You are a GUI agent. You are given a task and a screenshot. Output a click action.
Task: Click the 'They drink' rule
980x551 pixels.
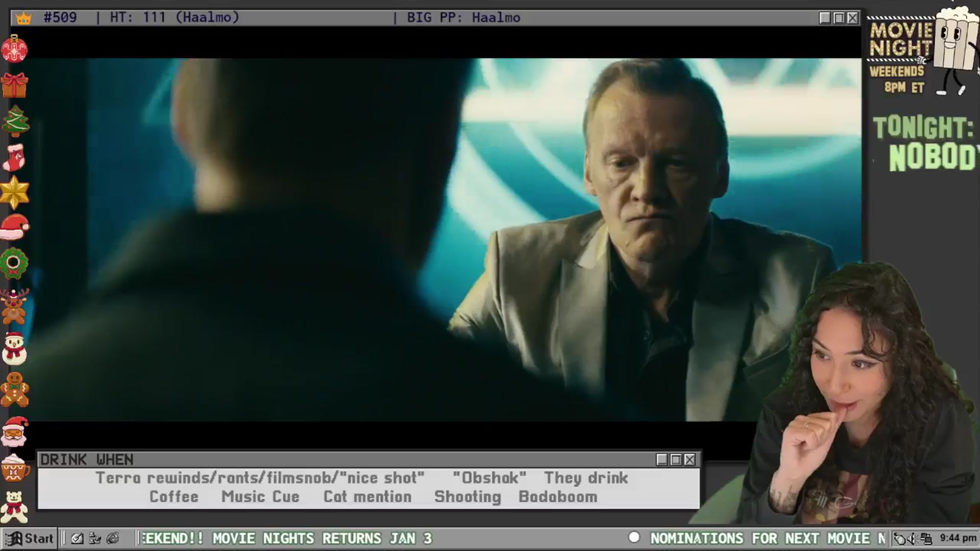[586, 478]
